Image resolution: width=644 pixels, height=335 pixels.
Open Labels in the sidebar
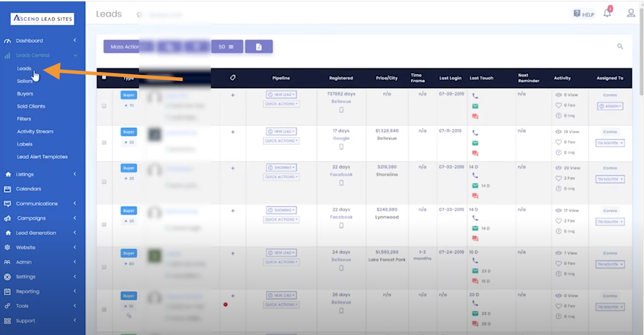tap(25, 144)
